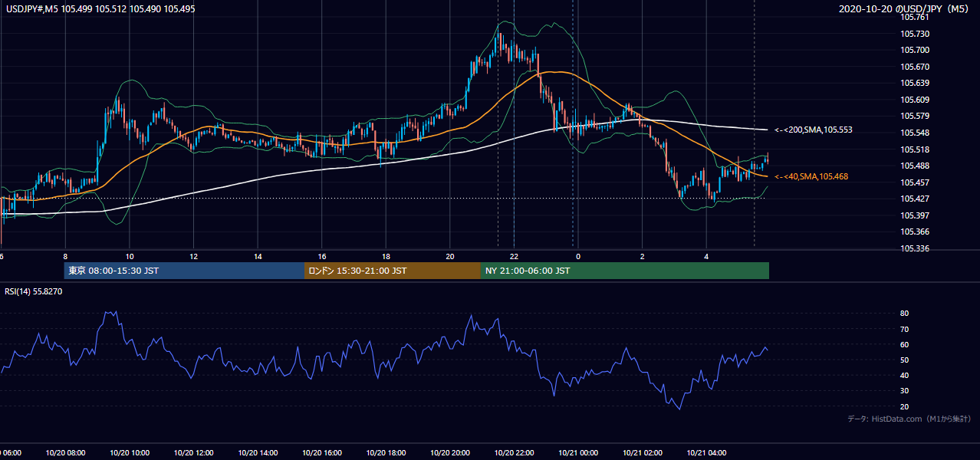This screenshot has height=460, width=980.
Task: Click the 10/21 04:00 date label
Action: coord(706,452)
